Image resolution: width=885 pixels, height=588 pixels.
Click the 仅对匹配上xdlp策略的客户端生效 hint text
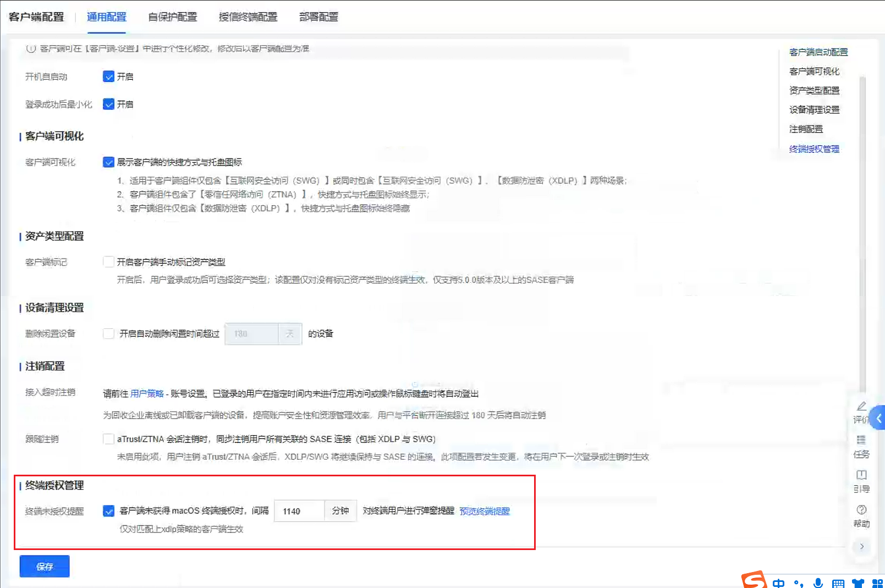tap(182, 529)
